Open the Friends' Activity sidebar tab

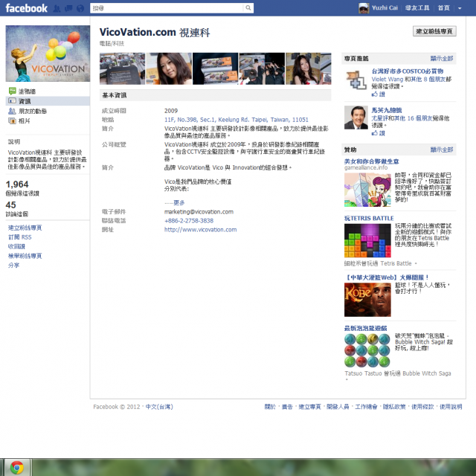point(28,111)
